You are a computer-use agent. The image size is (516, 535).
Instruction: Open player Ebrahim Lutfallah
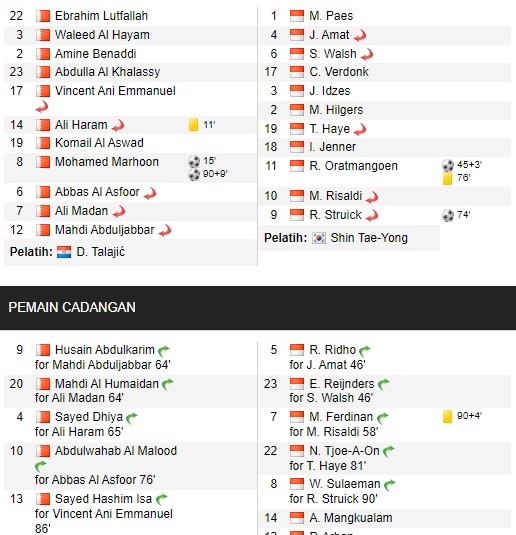[101, 16]
